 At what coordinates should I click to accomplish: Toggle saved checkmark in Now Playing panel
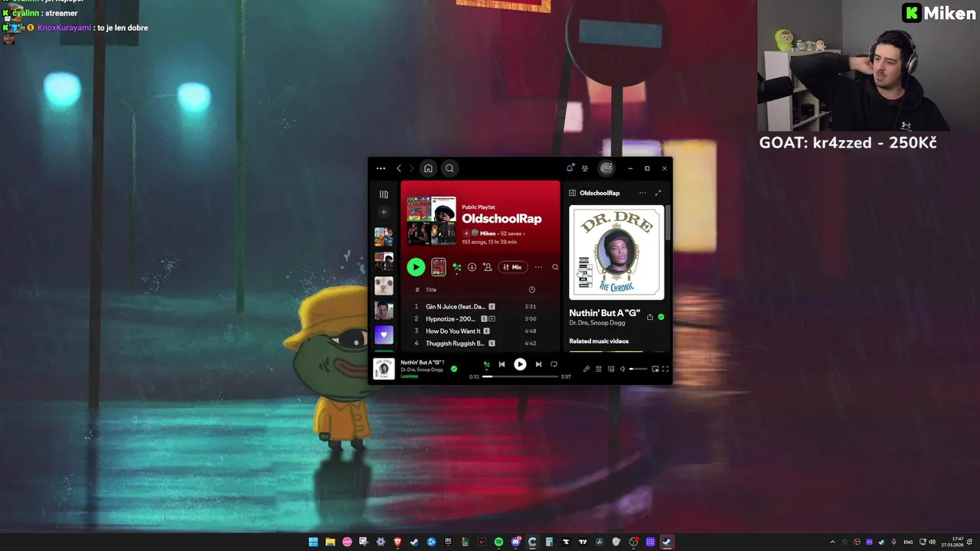click(661, 317)
